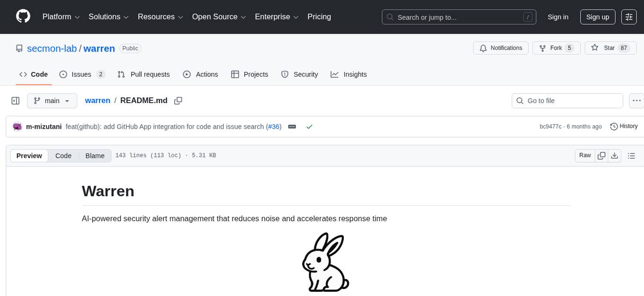View the commit History
The width and height of the screenshot is (644, 296).
(x=623, y=126)
